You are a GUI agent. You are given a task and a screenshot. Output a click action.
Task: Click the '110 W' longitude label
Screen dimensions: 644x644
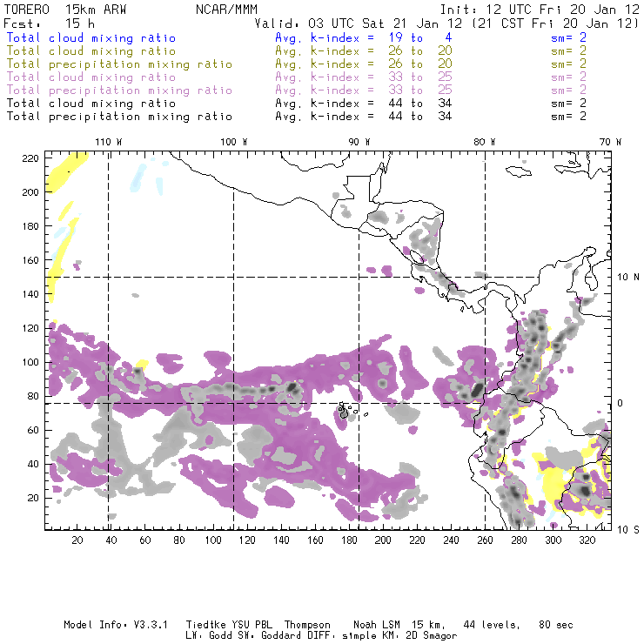point(109,142)
